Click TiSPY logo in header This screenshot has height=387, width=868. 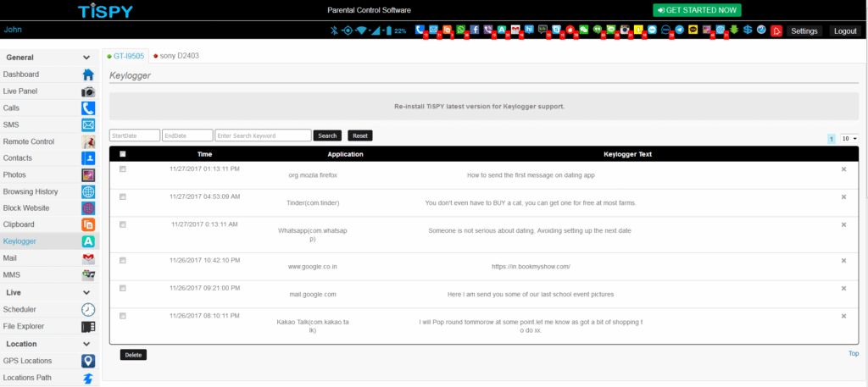point(105,10)
